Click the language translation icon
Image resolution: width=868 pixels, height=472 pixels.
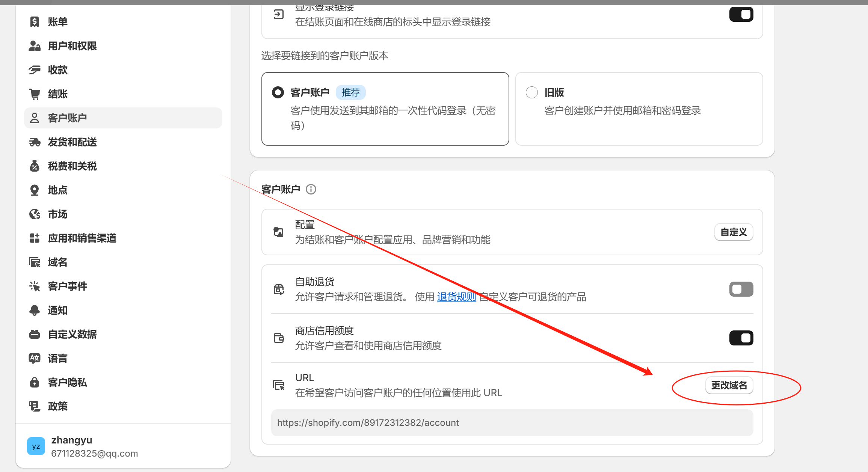(35, 358)
